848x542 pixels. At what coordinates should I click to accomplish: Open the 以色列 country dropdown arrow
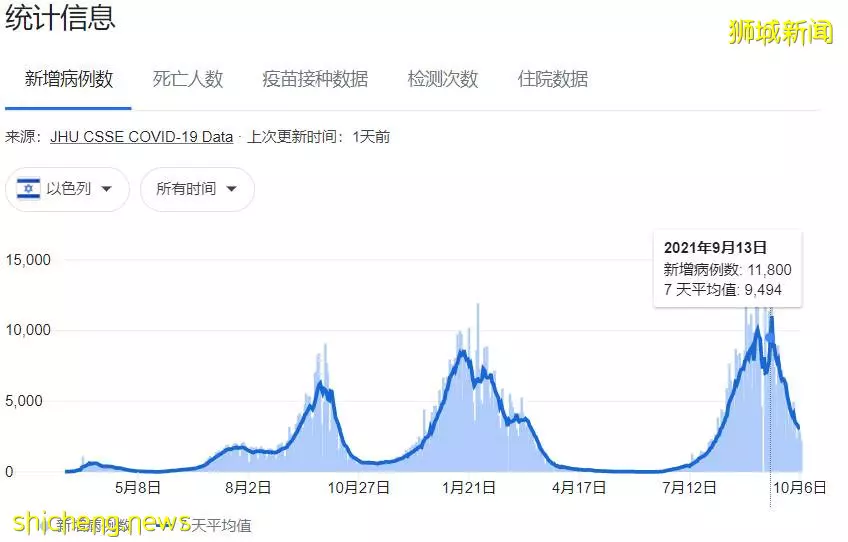click(107, 189)
